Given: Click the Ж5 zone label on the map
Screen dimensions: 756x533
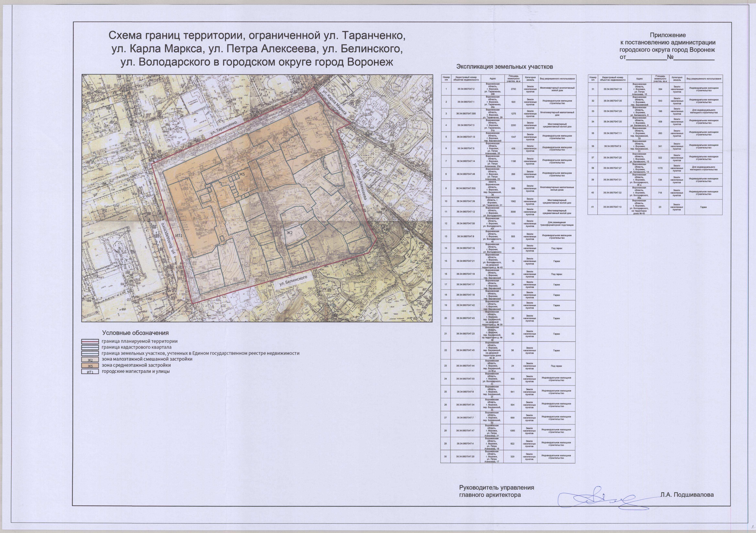Looking at the screenshot, I should point(242,174).
